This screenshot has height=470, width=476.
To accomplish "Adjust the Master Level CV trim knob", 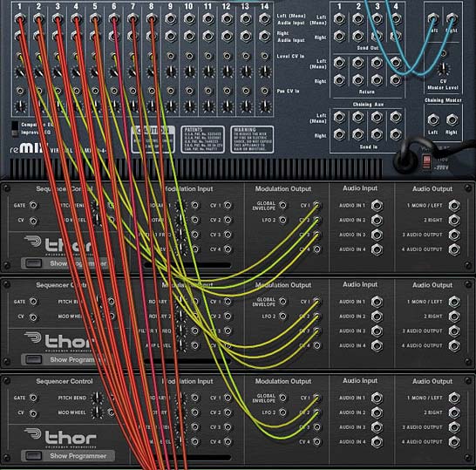I will point(443,69).
